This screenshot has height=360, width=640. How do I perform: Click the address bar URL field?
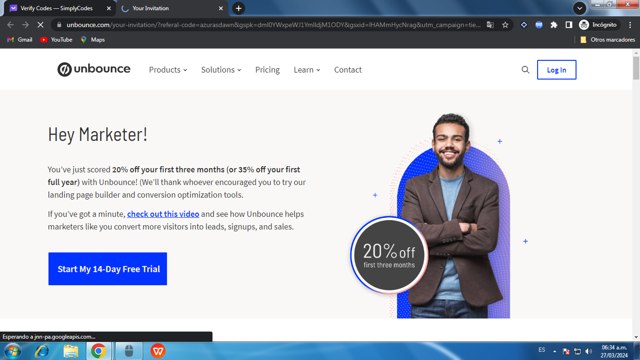pyautogui.click(x=273, y=25)
